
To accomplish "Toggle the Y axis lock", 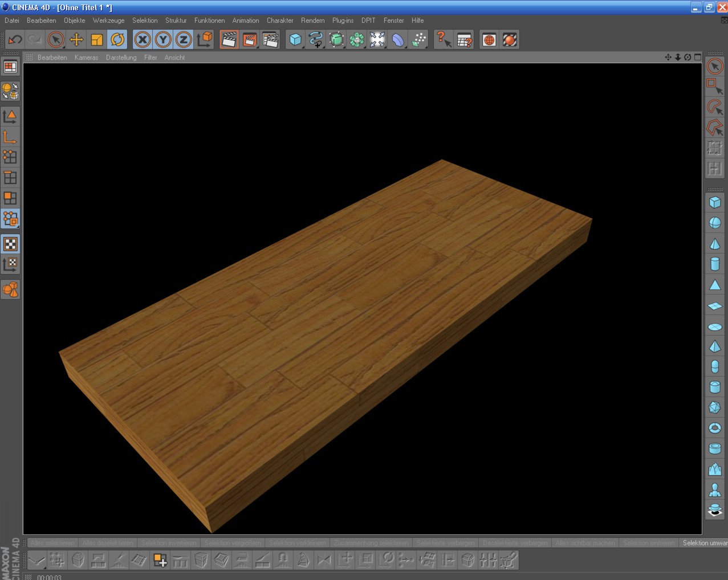I will [163, 40].
